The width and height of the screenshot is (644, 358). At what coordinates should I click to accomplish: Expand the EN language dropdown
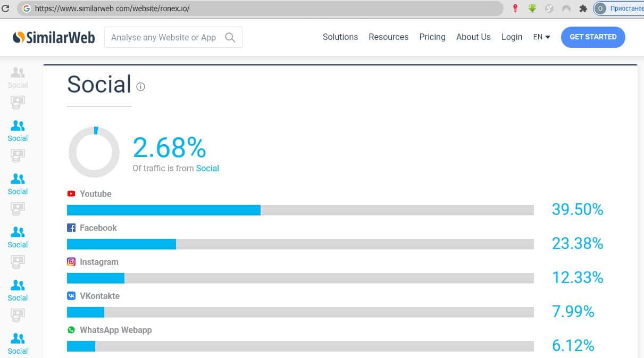[x=541, y=37]
